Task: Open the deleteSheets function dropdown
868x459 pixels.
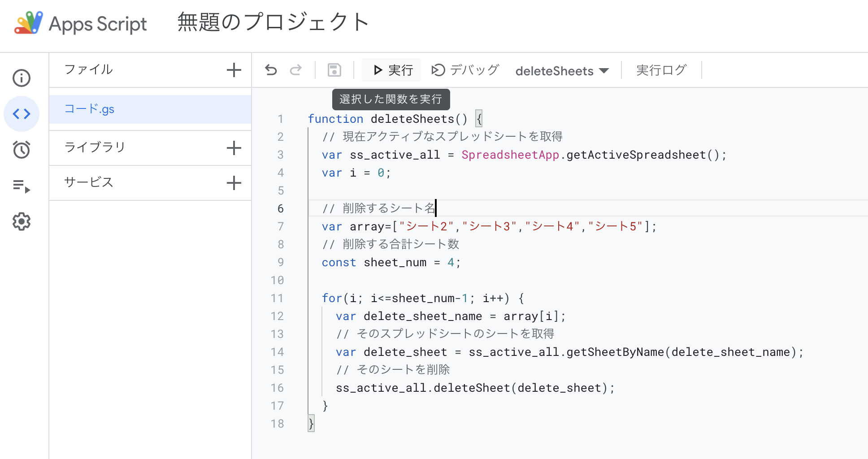Action: coord(562,71)
